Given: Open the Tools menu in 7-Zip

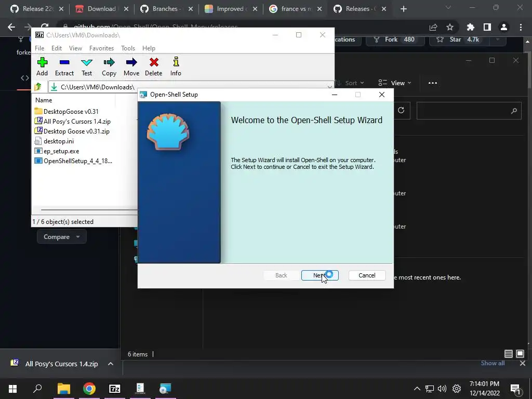Looking at the screenshot, I should click(128, 48).
